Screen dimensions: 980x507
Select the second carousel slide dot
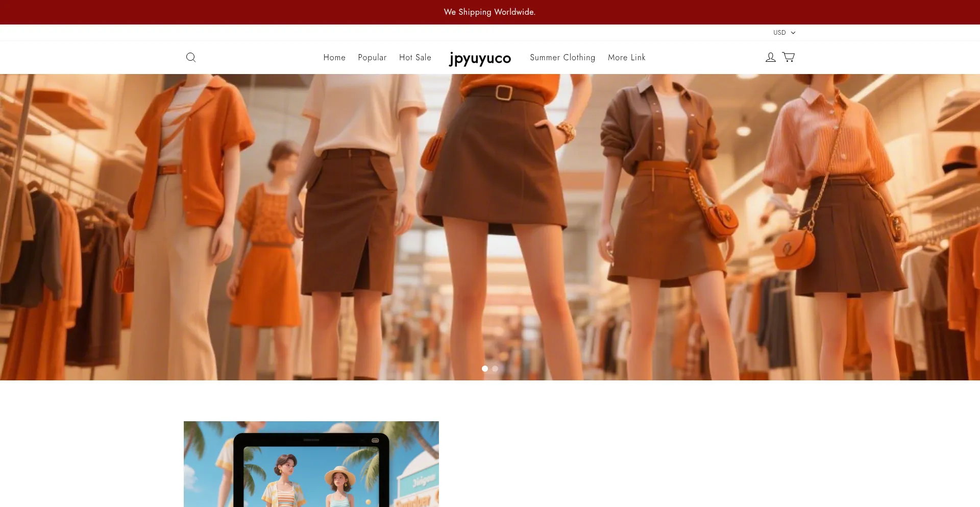494,368
